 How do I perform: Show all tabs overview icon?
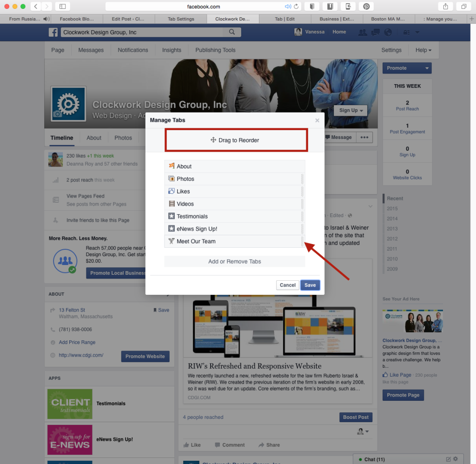coord(463,7)
